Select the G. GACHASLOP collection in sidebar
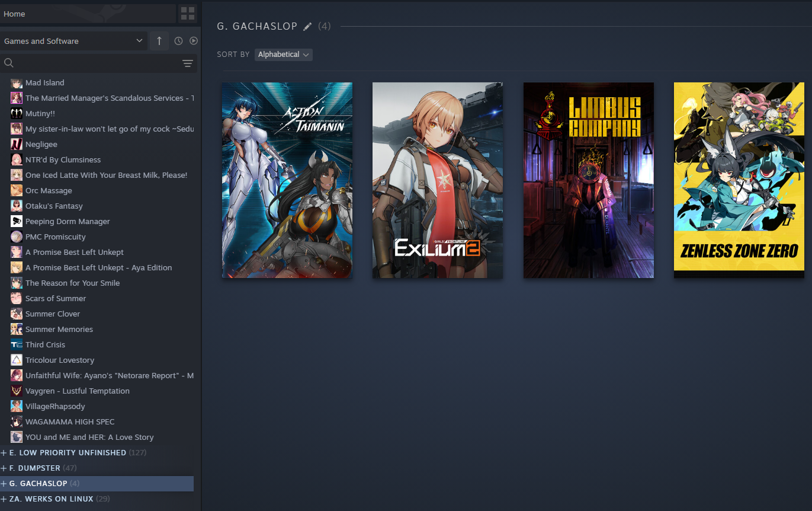Image resolution: width=812 pixels, height=511 pixels. tap(97, 484)
